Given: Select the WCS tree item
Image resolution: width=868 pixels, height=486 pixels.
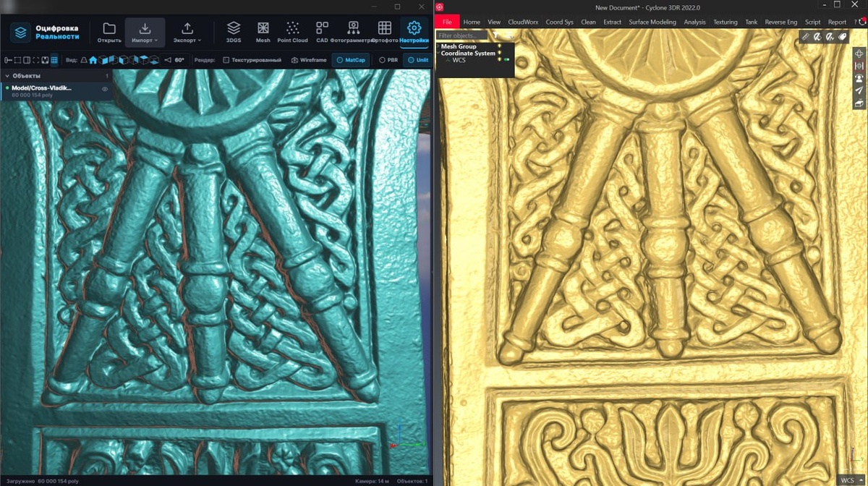Looking at the screenshot, I should (x=459, y=60).
